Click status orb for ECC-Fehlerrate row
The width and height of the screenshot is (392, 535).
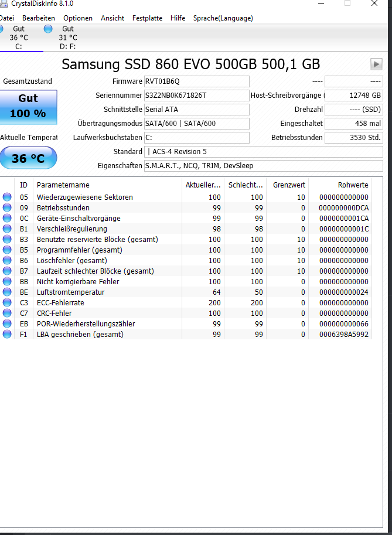pos(7,302)
